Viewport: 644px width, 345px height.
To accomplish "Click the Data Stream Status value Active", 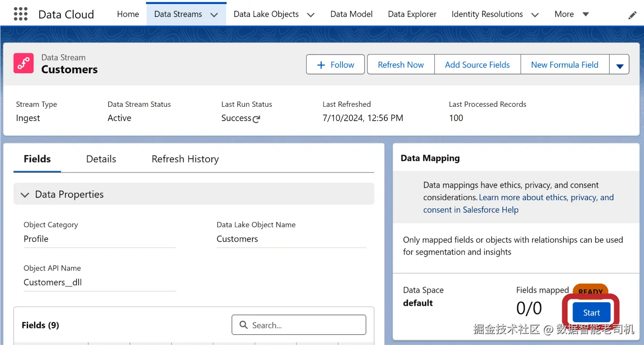I will click(x=119, y=118).
